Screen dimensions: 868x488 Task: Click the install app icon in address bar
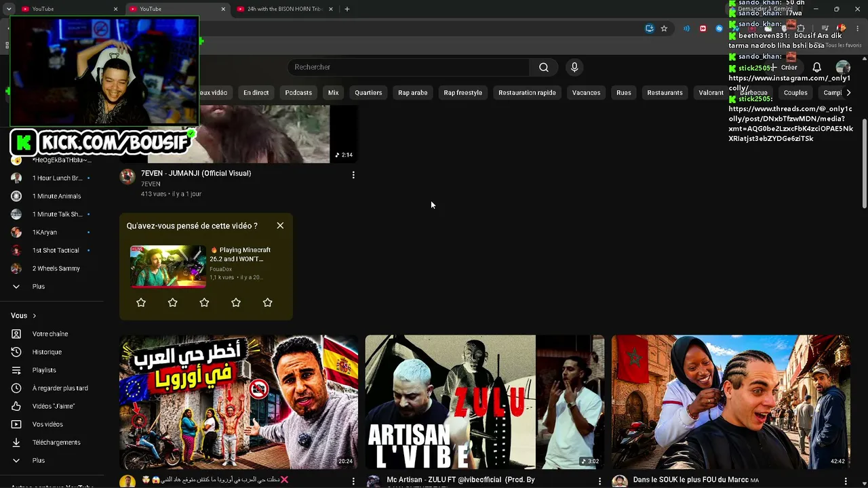(650, 28)
